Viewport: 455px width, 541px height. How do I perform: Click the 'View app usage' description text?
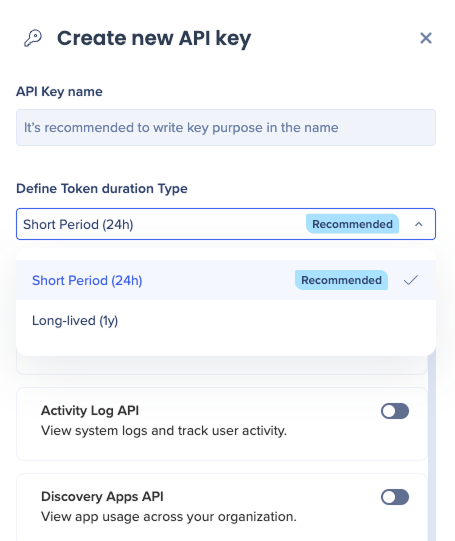tap(169, 517)
